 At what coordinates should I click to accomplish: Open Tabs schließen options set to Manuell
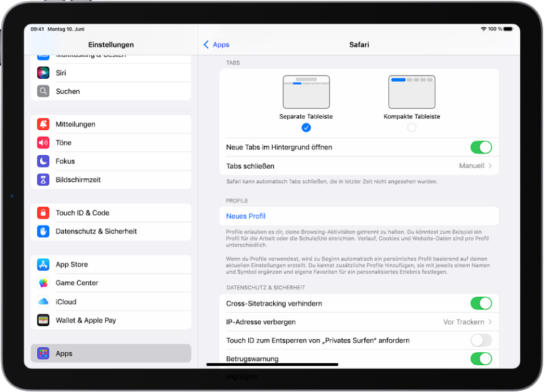475,165
